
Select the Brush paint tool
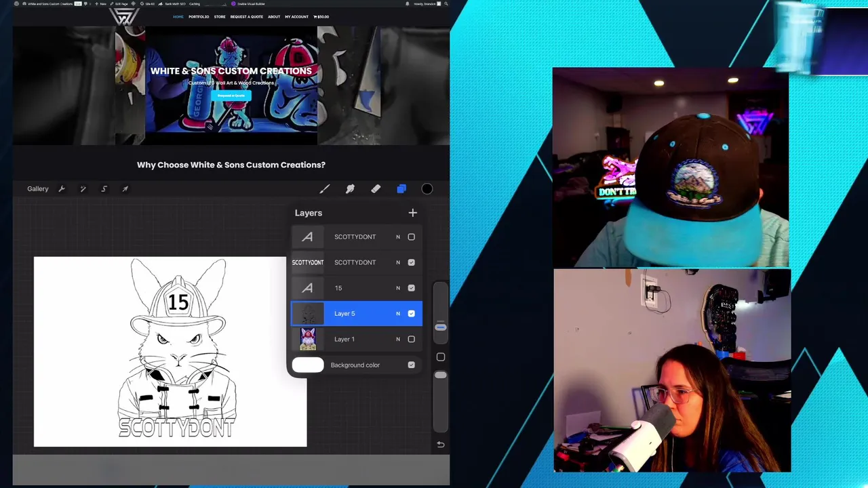325,189
